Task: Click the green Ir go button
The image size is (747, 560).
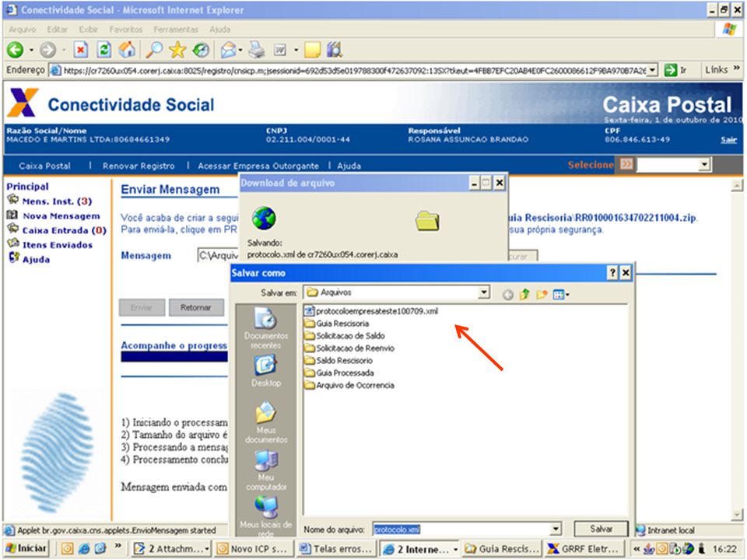Action: click(675, 70)
